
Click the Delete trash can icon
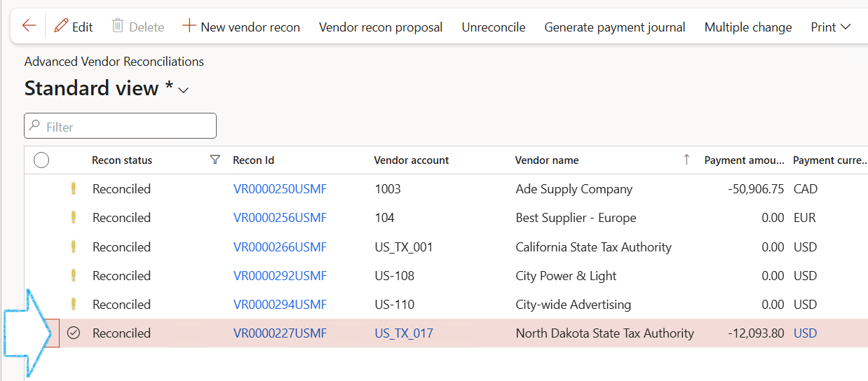click(x=117, y=26)
